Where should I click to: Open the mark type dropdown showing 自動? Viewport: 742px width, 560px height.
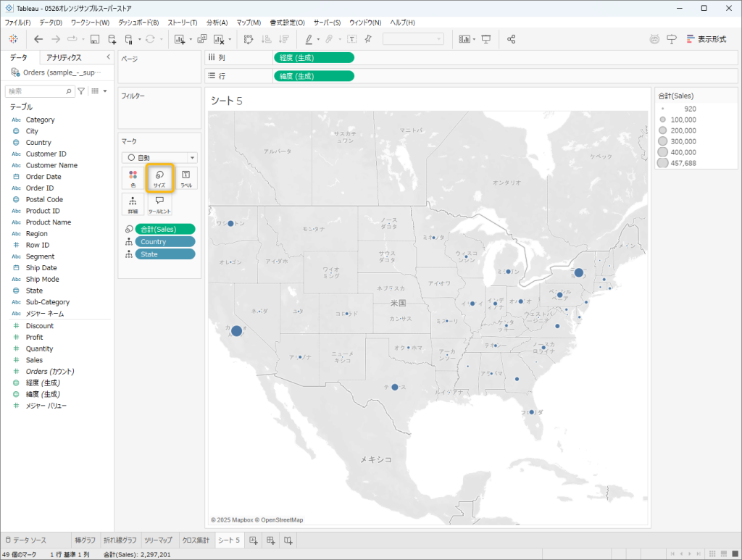coord(159,157)
